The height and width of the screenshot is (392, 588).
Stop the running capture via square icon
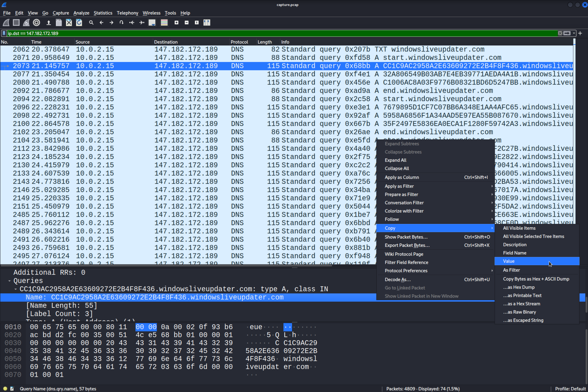(16, 23)
